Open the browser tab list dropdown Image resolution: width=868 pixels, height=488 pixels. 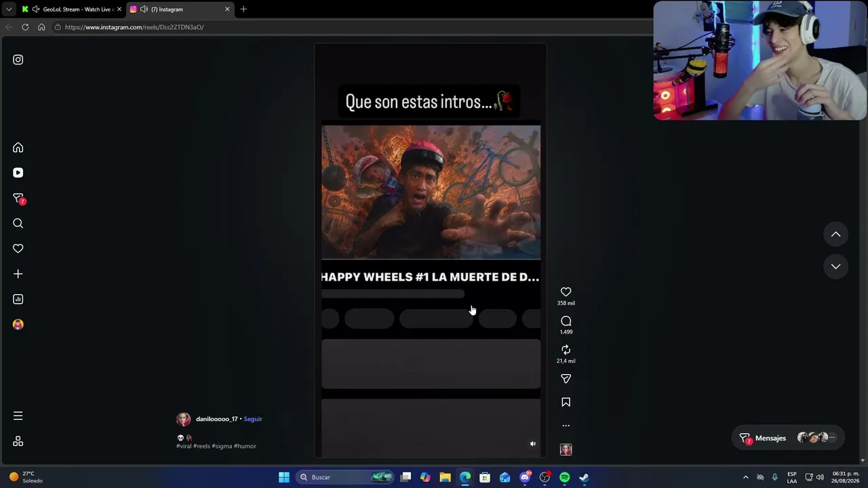(x=8, y=9)
